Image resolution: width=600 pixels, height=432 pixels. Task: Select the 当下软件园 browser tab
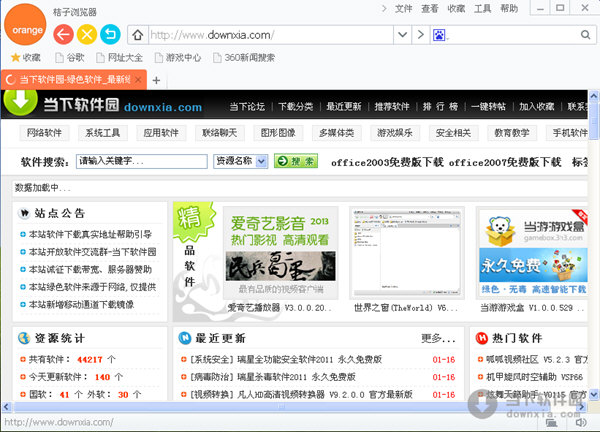click(73, 80)
